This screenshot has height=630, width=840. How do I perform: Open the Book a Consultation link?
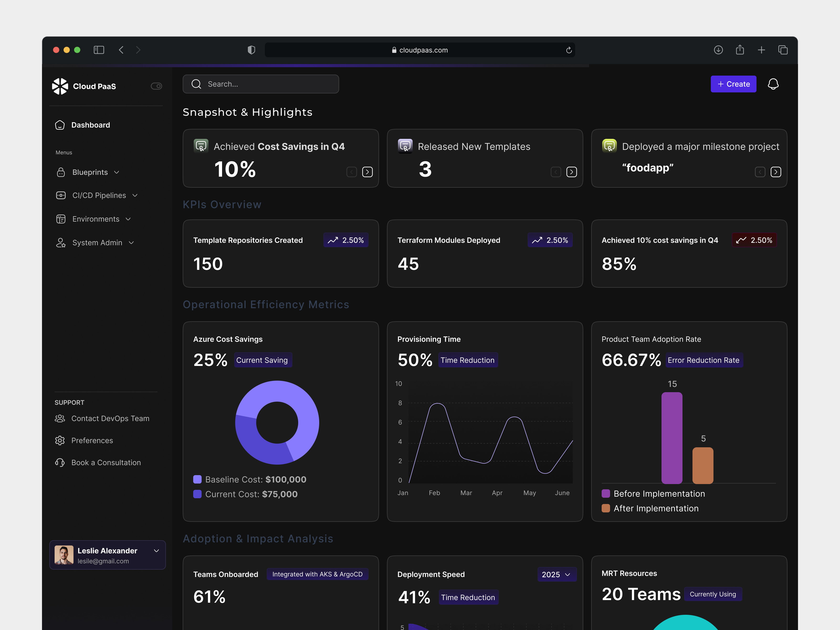[x=106, y=463]
